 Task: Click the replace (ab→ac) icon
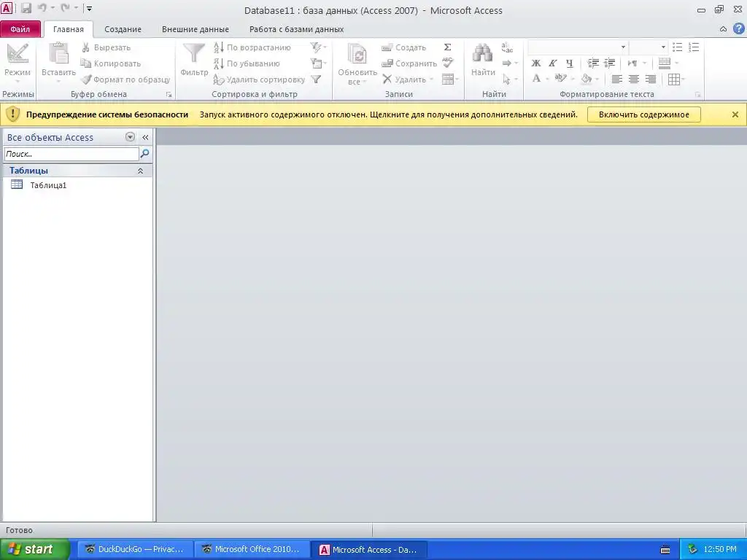point(508,47)
